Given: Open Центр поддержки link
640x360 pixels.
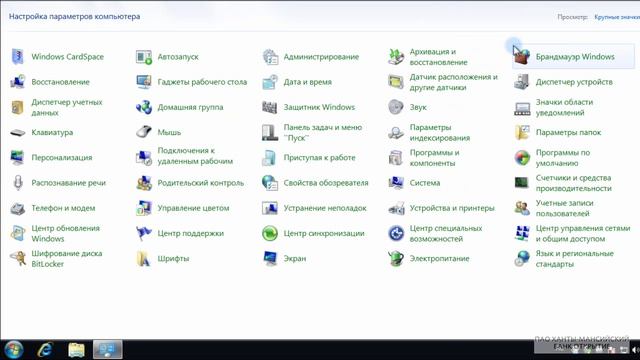Looking at the screenshot, I should point(191,233).
